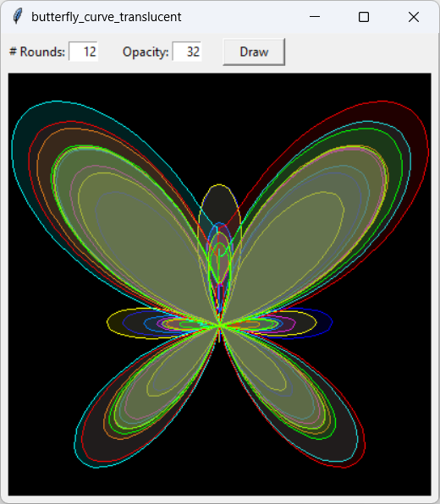Minimize the butterfly_curve_translucent window
The image size is (440, 504).
click(315, 17)
